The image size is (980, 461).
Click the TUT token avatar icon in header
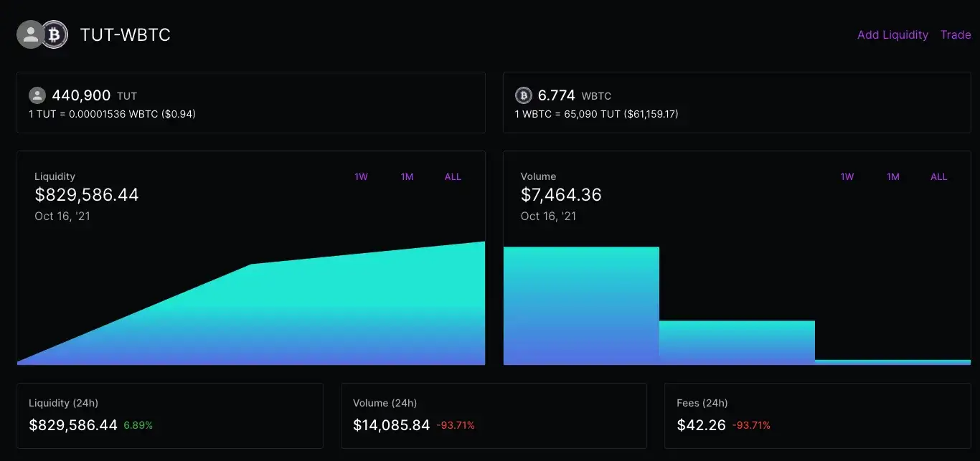click(x=31, y=34)
